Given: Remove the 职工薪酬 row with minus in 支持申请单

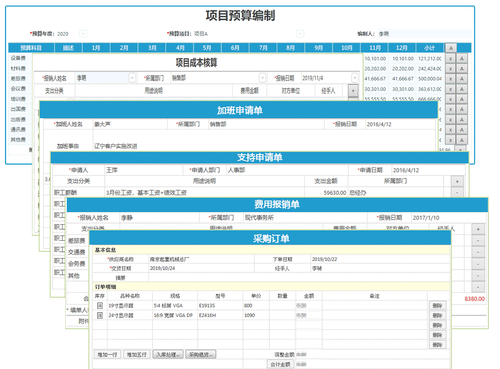Looking at the screenshot, I should point(457,193).
